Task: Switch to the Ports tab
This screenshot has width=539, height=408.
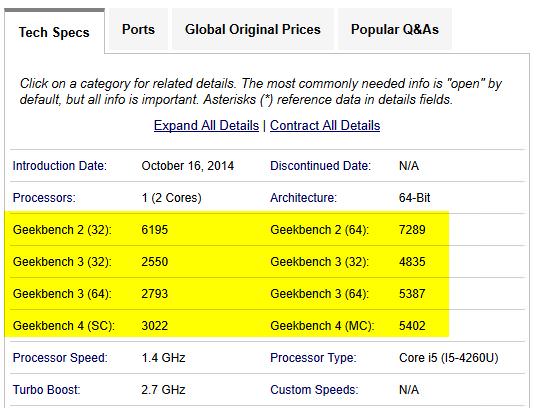Action: (x=139, y=29)
